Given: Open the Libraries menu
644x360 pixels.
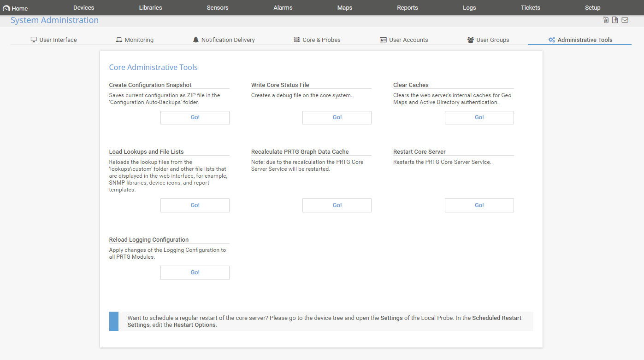Looking at the screenshot, I should pyautogui.click(x=151, y=7).
